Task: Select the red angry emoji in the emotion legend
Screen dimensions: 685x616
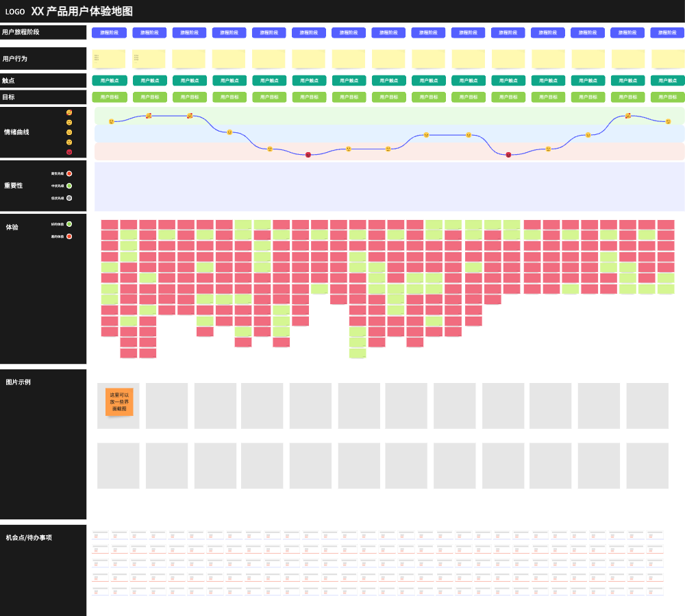Action: tap(69, 152)
